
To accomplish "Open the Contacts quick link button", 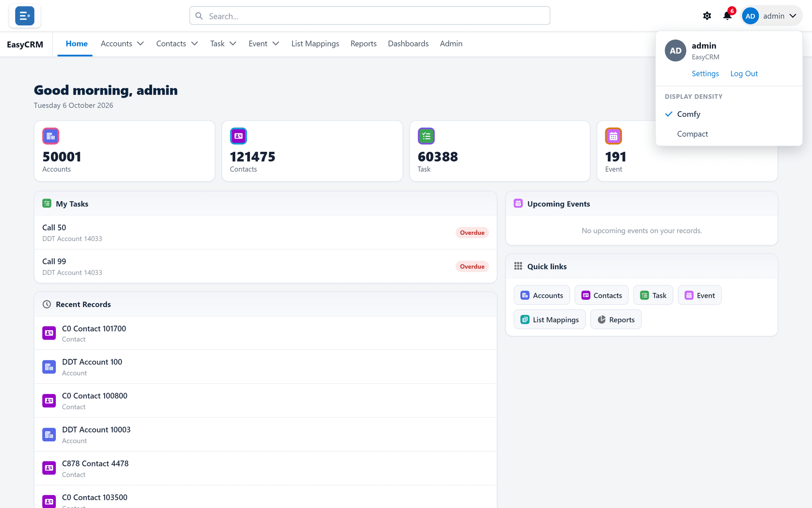I will (x=602, y=295).
